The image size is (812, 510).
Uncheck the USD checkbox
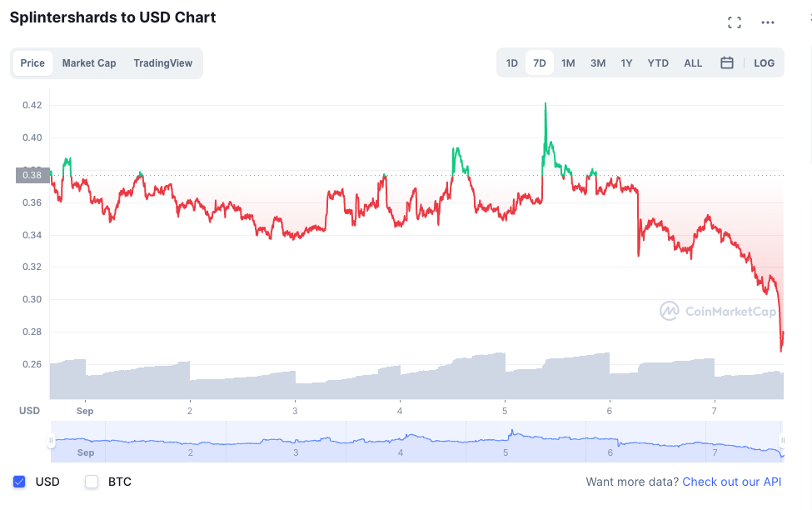pos(19,482)
